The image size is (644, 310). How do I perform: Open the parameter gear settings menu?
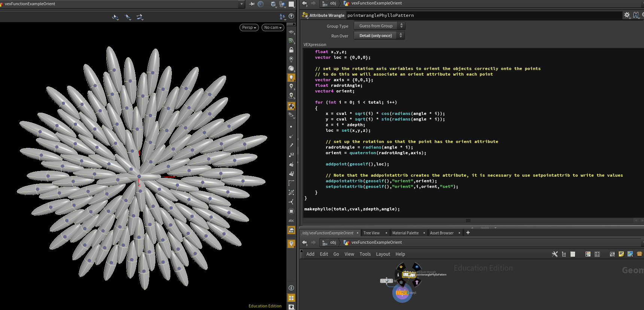pos(627,15)
